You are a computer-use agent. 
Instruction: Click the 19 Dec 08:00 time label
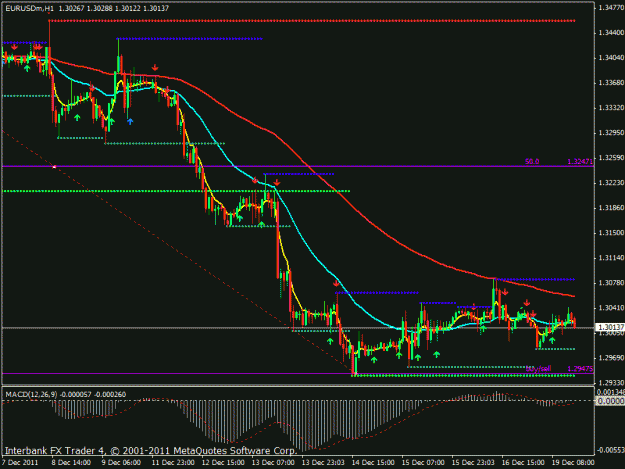[x=573, y=462]
